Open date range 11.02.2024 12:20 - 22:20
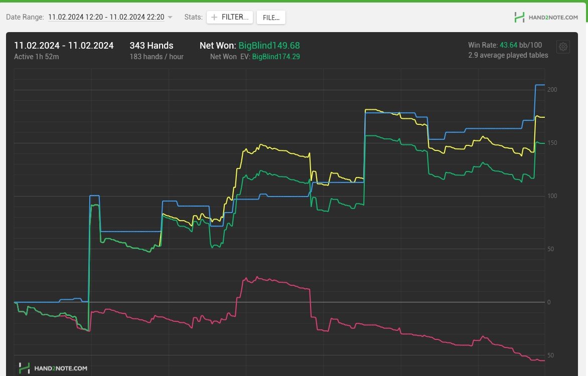Screen dimensions: 588x376 (x=106, y=17)
